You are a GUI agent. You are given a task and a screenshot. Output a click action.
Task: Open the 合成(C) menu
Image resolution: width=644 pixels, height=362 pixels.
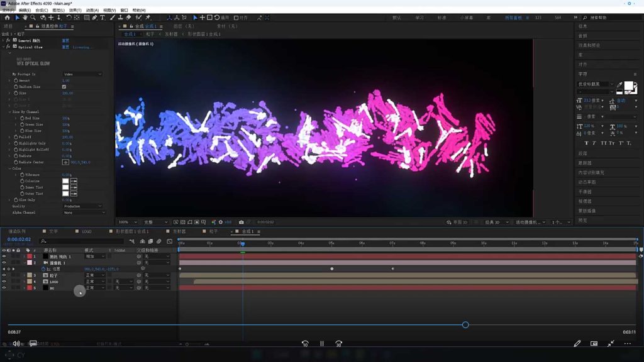[x=42, y=10]
